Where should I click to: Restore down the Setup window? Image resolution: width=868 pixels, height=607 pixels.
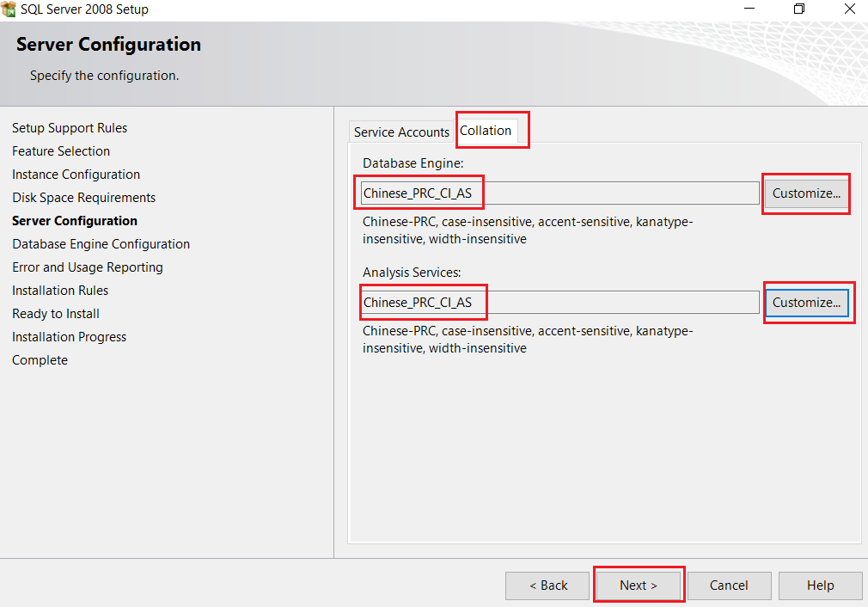pyautogui.click(x=799, y=9)
